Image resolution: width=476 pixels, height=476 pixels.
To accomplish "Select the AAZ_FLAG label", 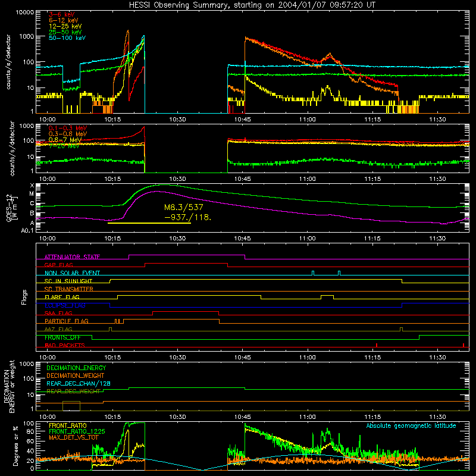I will [x=58, y=329].
